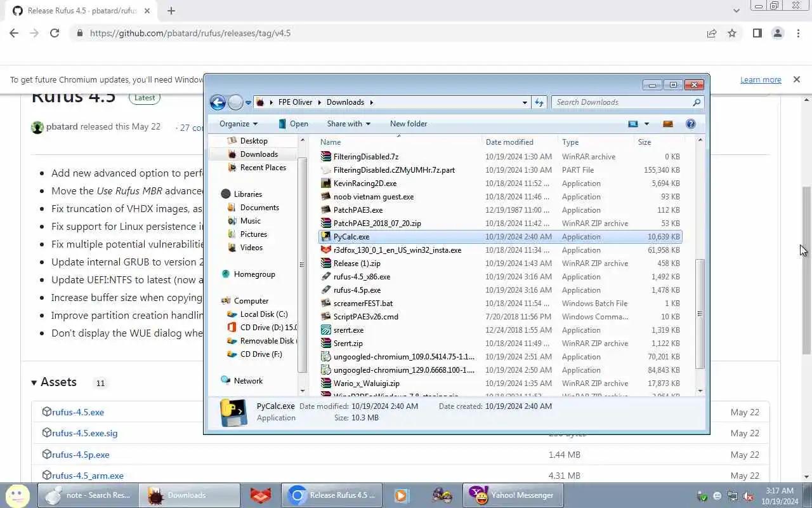The image size is (812, 508).
Task: Select Local Disk (C:)
Action: pos(264,314)
